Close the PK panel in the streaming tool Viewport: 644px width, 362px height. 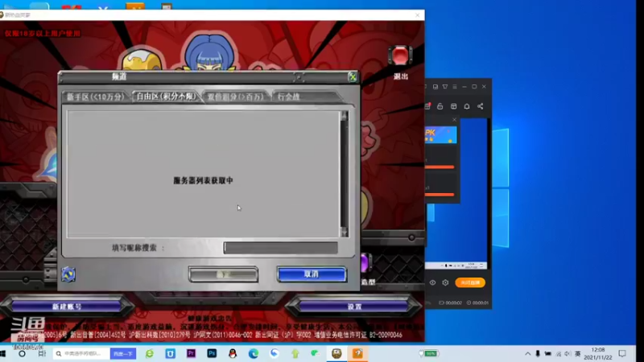[x=454, y=119]
